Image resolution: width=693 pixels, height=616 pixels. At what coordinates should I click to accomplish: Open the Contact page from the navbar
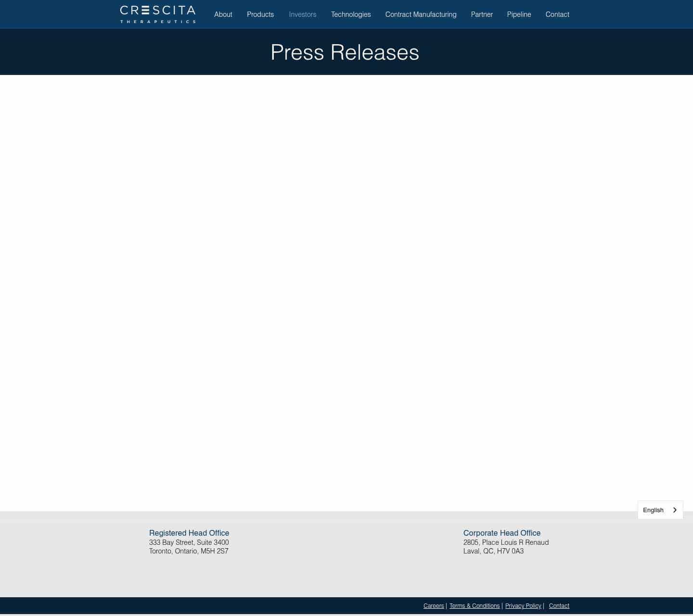click(x=557, y=14)
